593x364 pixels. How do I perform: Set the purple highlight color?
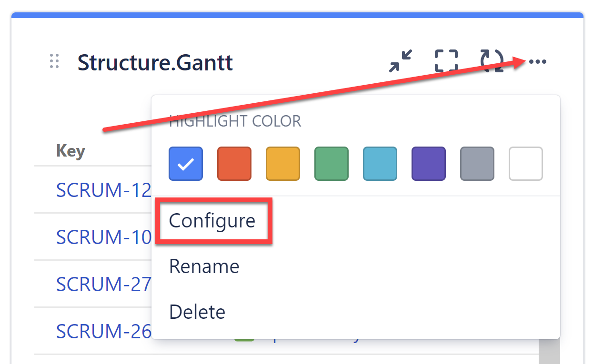point(429,164)
